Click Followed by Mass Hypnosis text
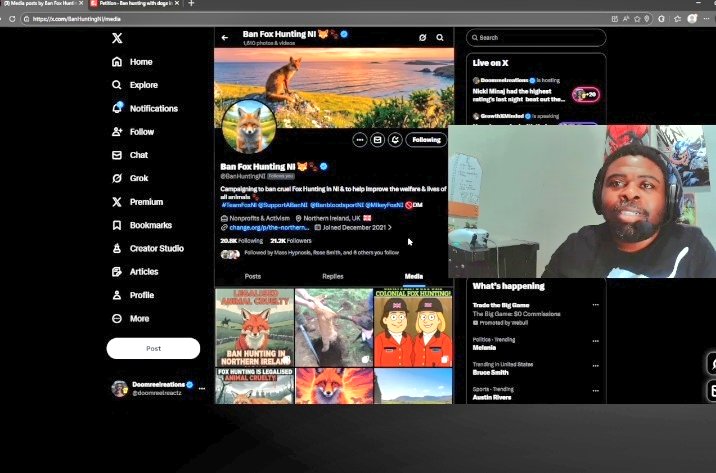 [x=321, y=252]
